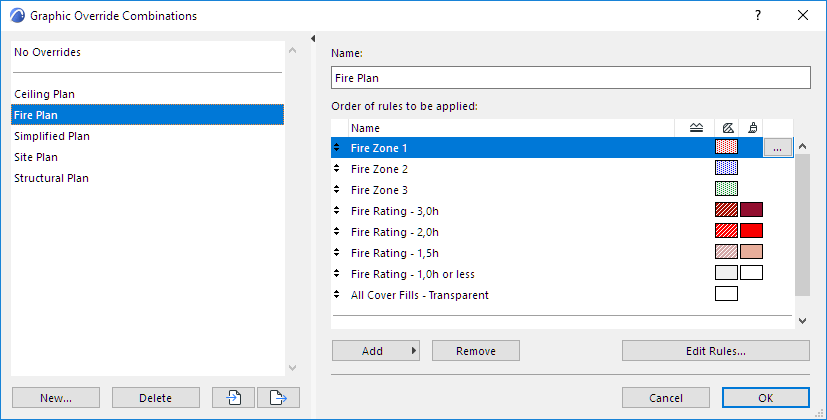The width and height of the screenshot is (827, 420).
Task: Click the reorder handle for Fire Zone 2
Action: (337, 169)
